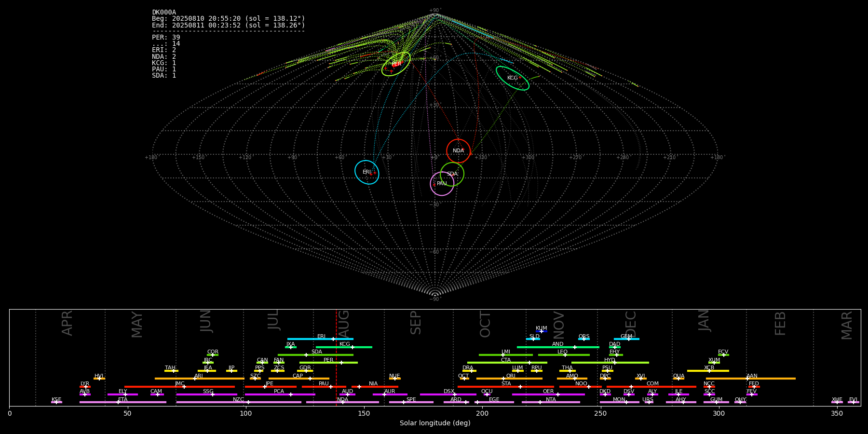The width and height of the screenshot is (868, 434).
Task: Click the QUA shower label in timeline
Action: pyautogui.click(x=678, y=376)
